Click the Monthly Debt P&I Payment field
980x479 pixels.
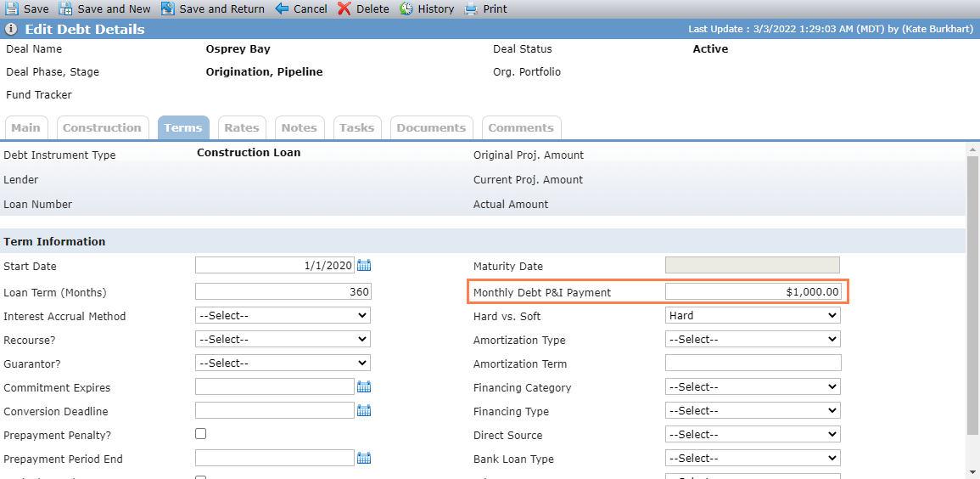coord(753,291)
